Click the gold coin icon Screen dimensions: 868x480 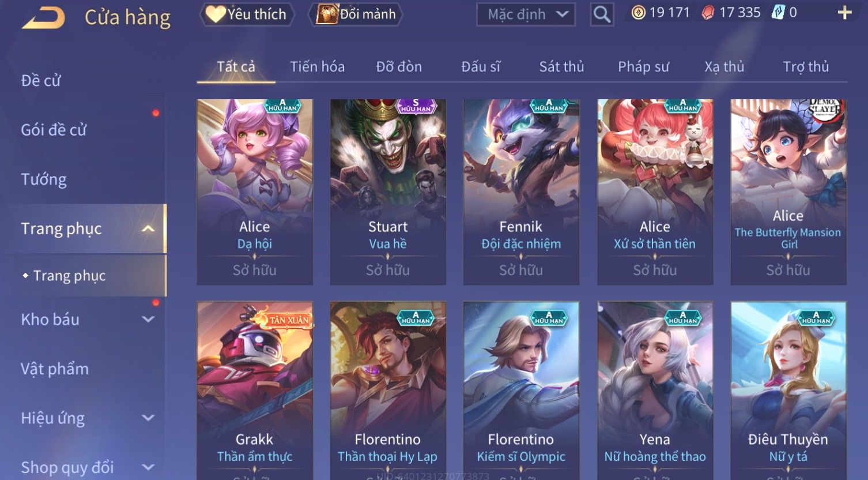pos(638,13)
